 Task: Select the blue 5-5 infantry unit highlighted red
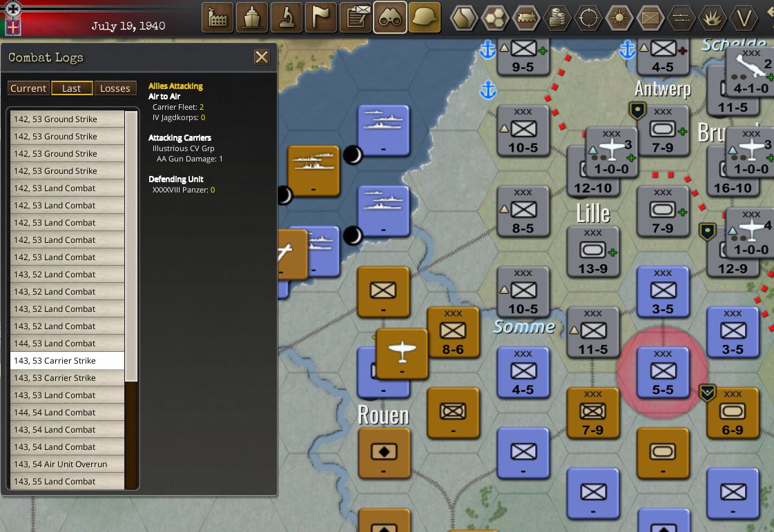coord(662,372)
